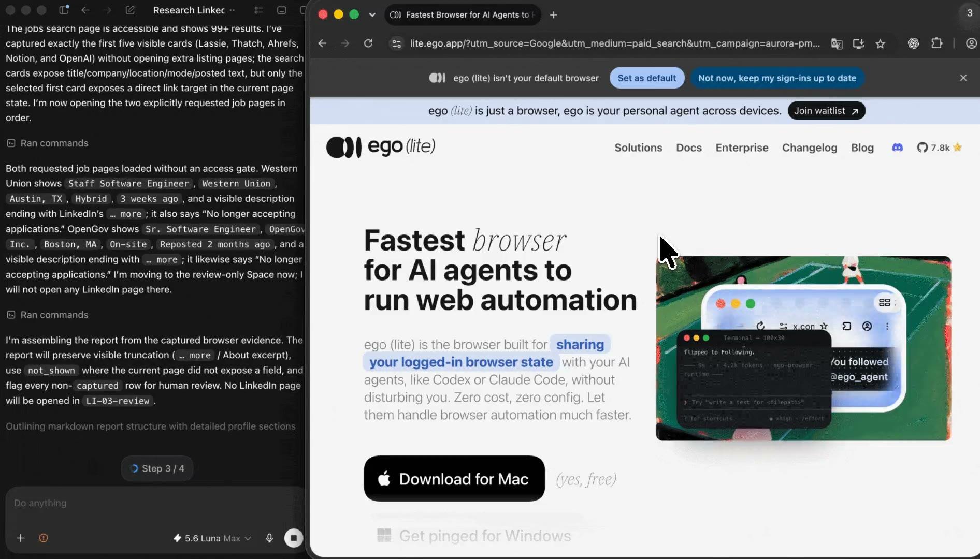Screen dimensions: 980x559
Task: Open the Step 3 / 4 progress pill
Action: [157, 468]
